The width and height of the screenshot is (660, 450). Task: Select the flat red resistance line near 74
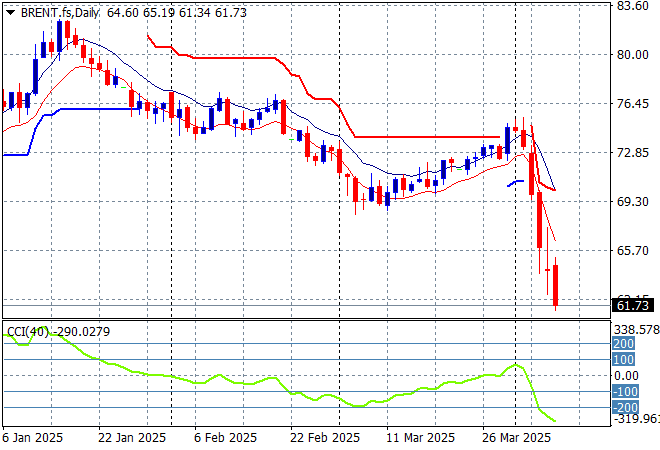click(x=427, y=137)
